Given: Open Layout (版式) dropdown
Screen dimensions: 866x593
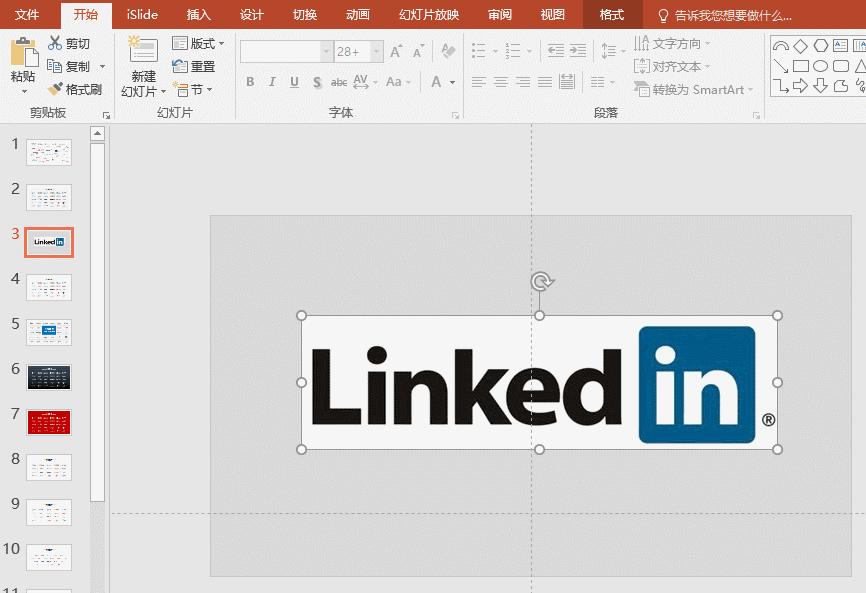Looking at the screenshot, I should (x=198, y=43).
